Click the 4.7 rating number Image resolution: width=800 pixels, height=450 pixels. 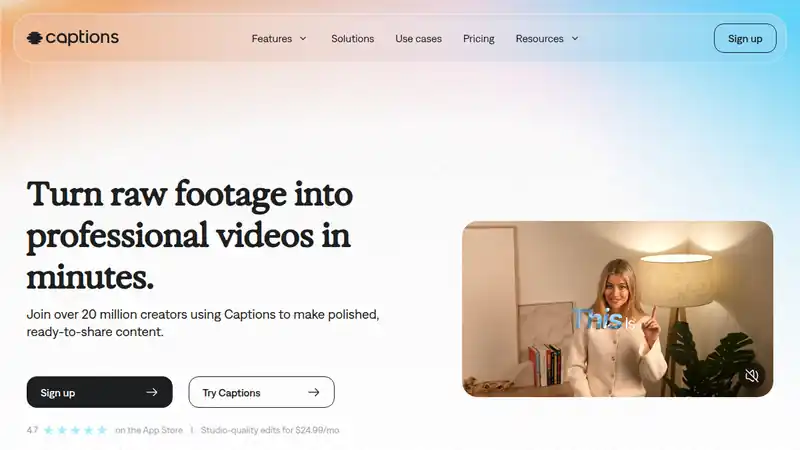(32, 430)
